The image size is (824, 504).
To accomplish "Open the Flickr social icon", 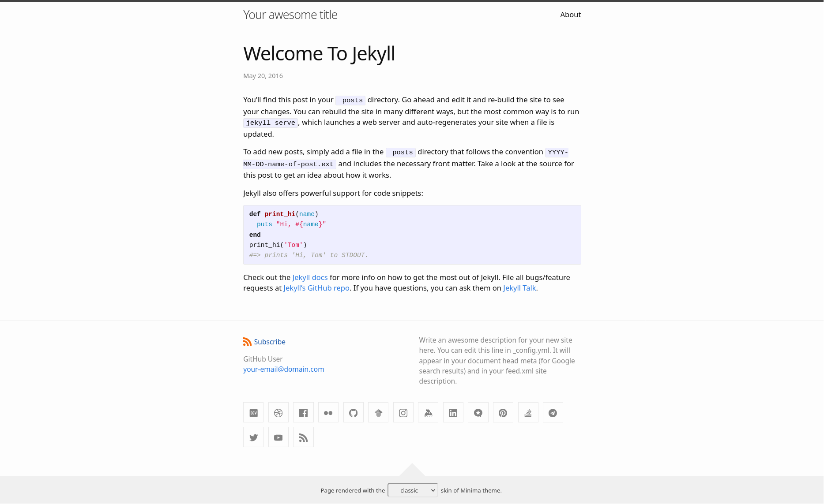I will point(328,412).
